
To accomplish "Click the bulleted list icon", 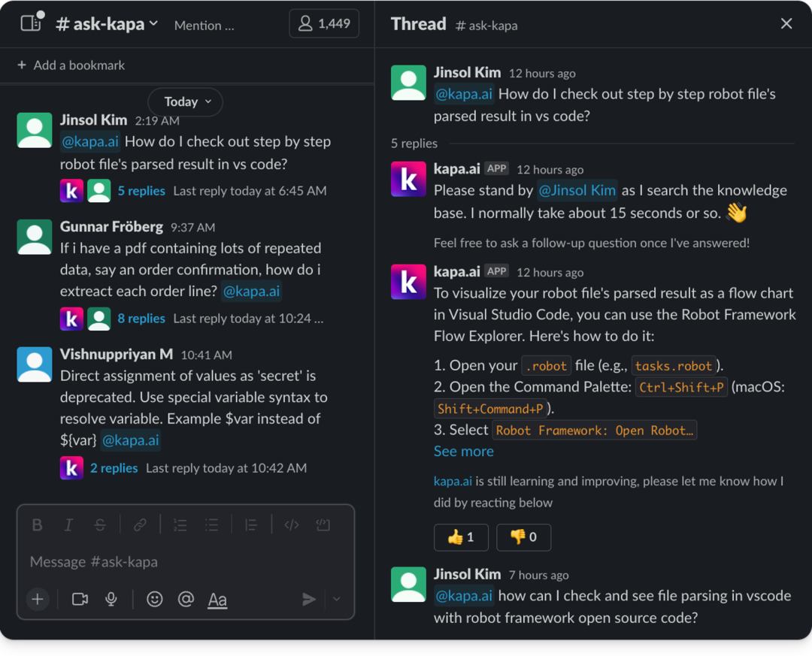I will tap(211, 525).
